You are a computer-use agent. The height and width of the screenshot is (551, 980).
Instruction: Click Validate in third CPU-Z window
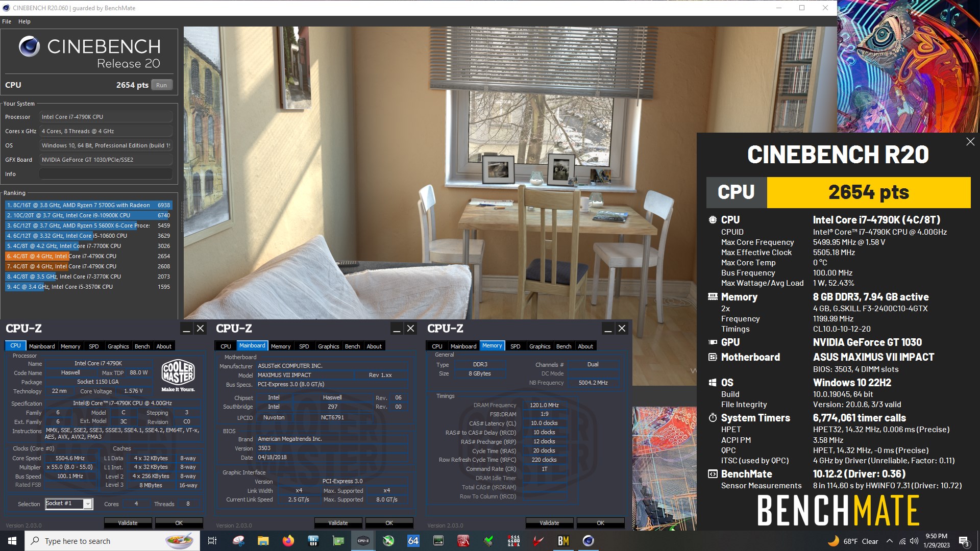click(x=549, y=523)
